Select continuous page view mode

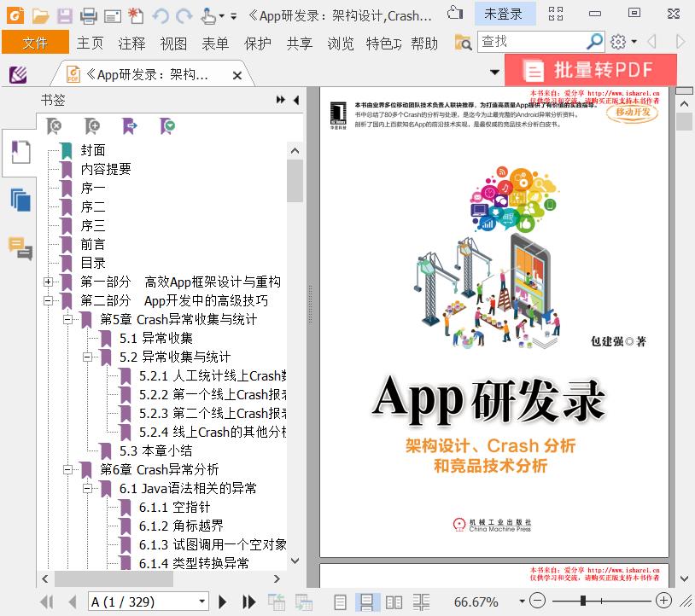(367, 601)
